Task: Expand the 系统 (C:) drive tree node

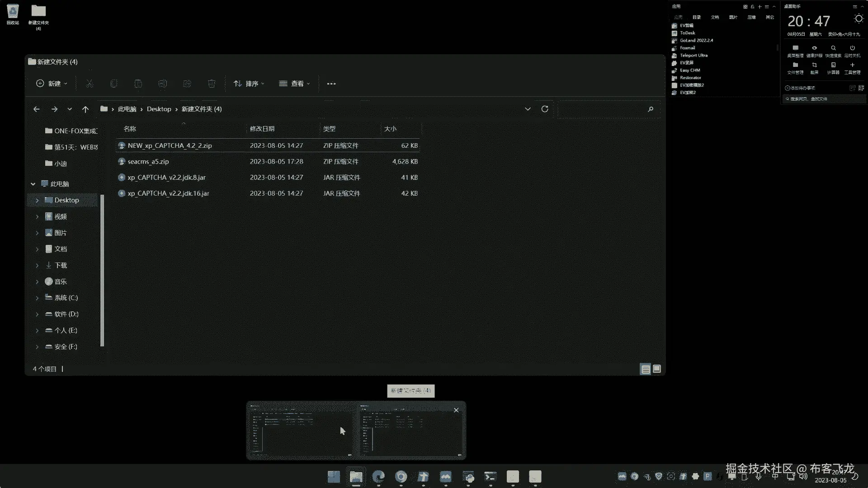Action: coord(37,298)
